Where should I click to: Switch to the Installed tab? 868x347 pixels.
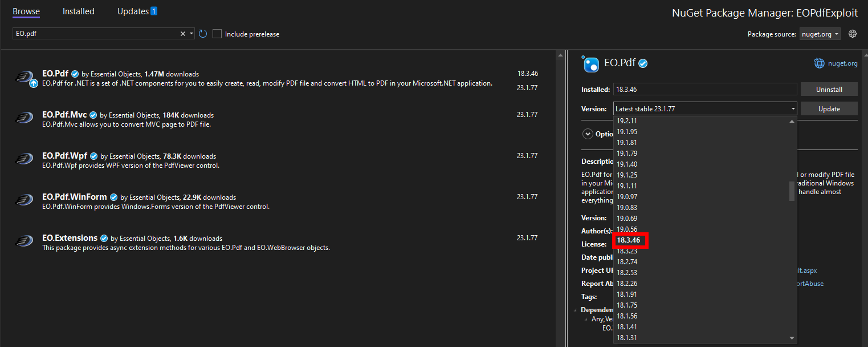pos(78,11)
